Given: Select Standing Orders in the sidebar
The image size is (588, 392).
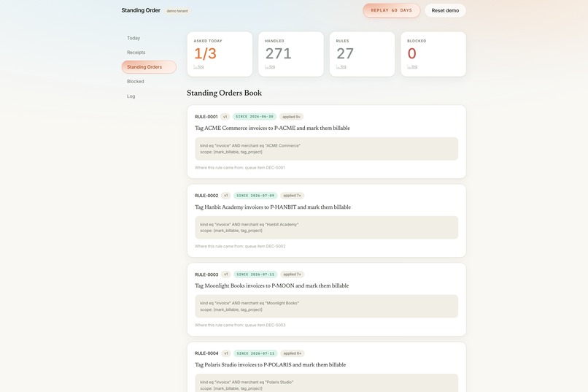Looking at the screenshot, I should click(149, 66).
